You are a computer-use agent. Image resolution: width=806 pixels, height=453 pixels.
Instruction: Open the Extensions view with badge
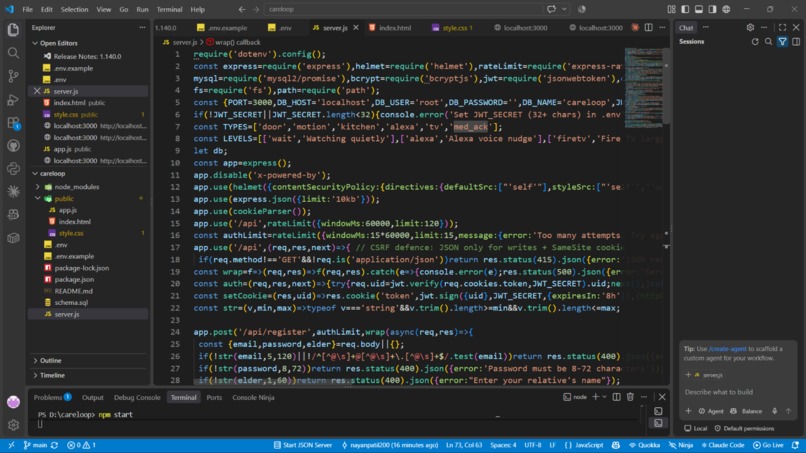tap(13, 123)
